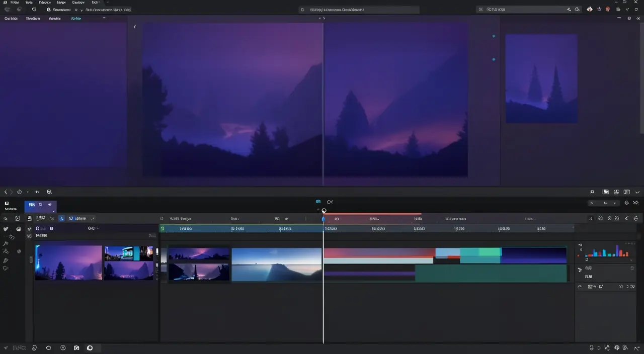Click the left chevron at the preview's top-left corner
This screenshot has height=354, width=644.
[x=134, y=27]
